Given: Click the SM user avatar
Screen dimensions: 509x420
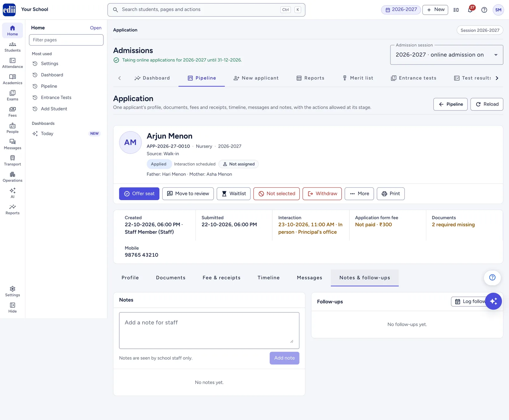Looking at the screenshot, I should (x=498, y=10).
